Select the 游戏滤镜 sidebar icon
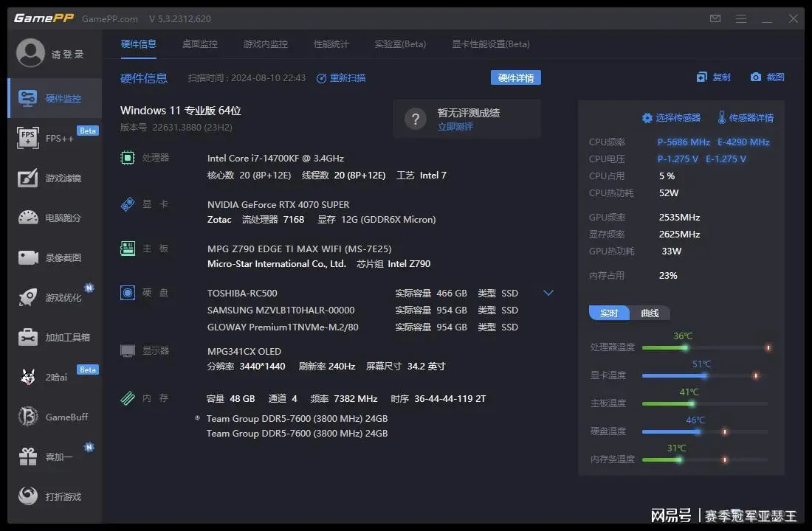812x531 pixels. (52, 178)
